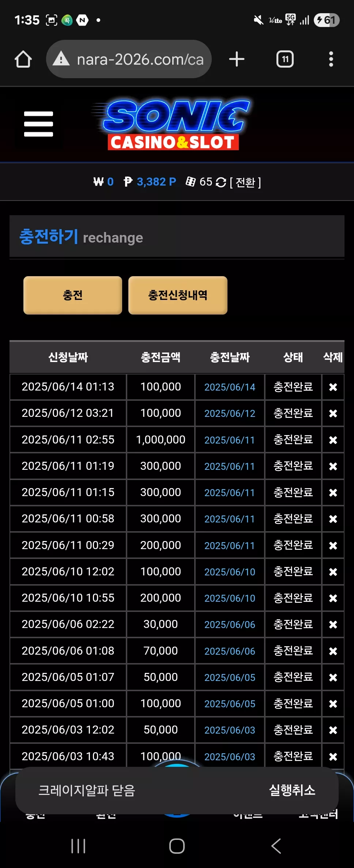Open the 충전신청내역 tab

178,295
